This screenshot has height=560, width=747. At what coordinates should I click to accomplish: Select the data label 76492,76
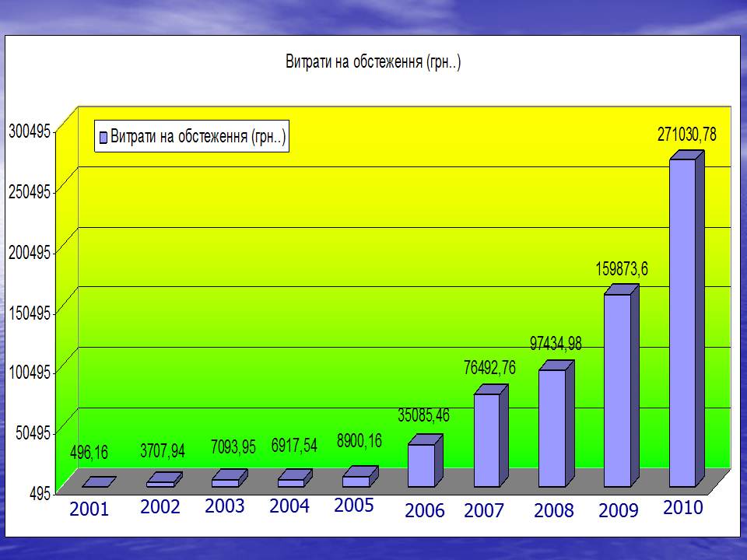pos(489,369)
